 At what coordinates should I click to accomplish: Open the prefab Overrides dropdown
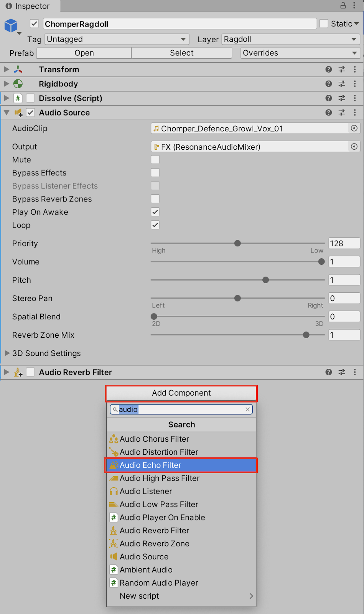pyautogui.click(x=300, y=53)
